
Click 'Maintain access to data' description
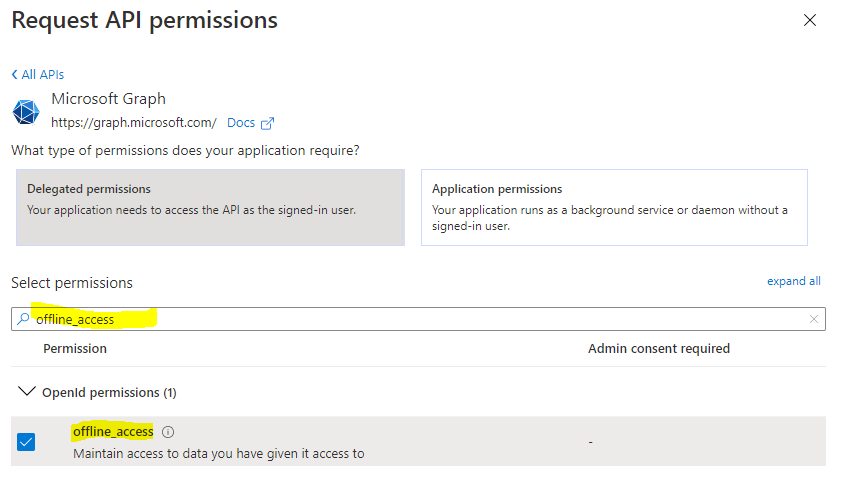tap(219, 453)
